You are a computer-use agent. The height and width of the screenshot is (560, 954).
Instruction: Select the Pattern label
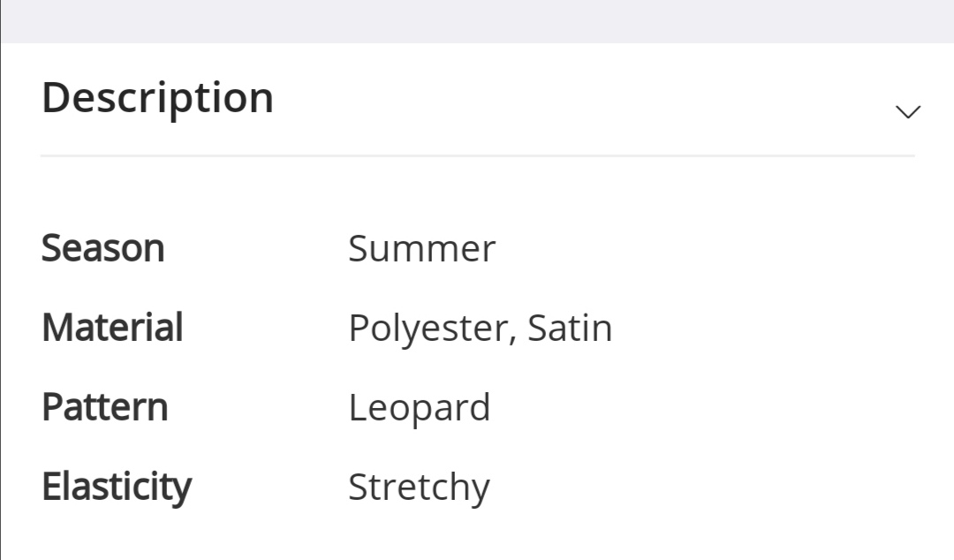[104, 407]
